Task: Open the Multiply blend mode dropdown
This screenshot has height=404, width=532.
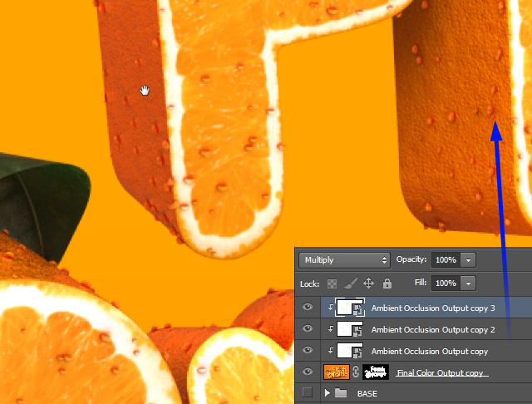Action: (x=344, y=260)
